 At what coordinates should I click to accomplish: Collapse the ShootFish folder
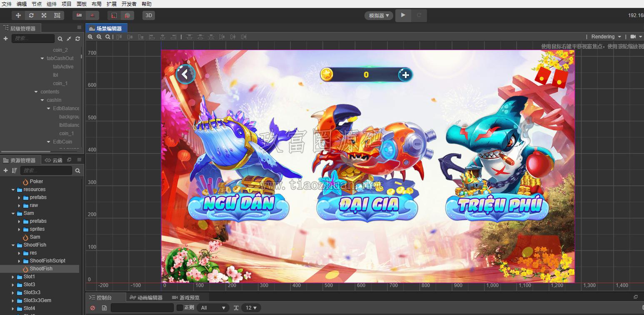[x=13, y=245]
